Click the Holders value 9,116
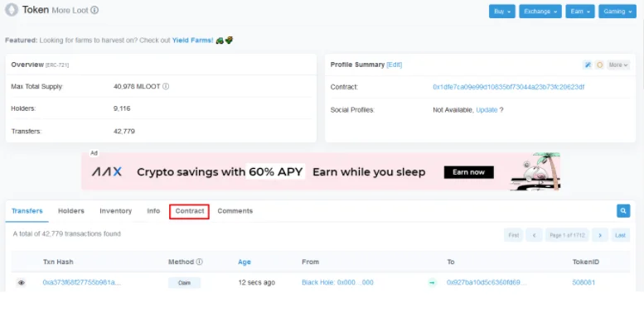The width and height of the screenshot is (644, 317). point(122,108)
